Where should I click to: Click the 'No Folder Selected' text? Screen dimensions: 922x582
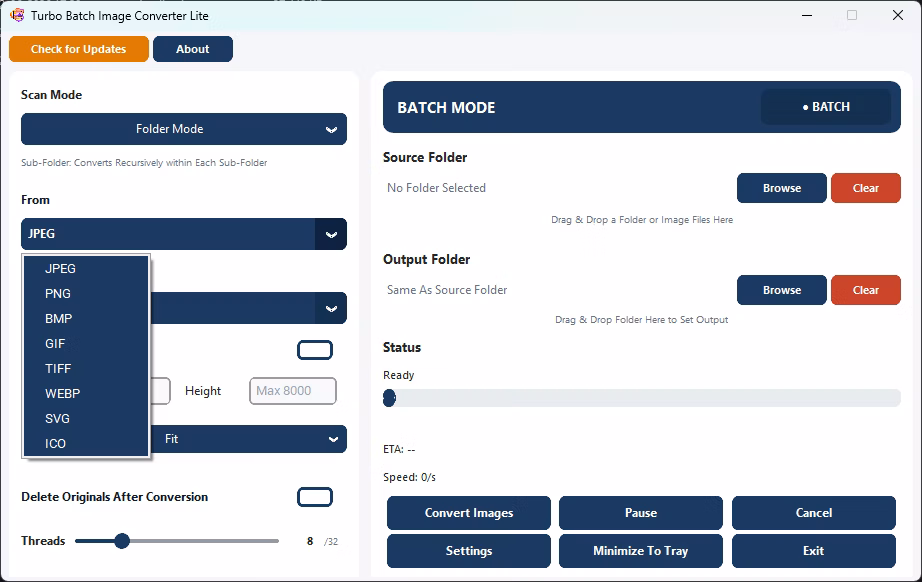pos(436,188)
